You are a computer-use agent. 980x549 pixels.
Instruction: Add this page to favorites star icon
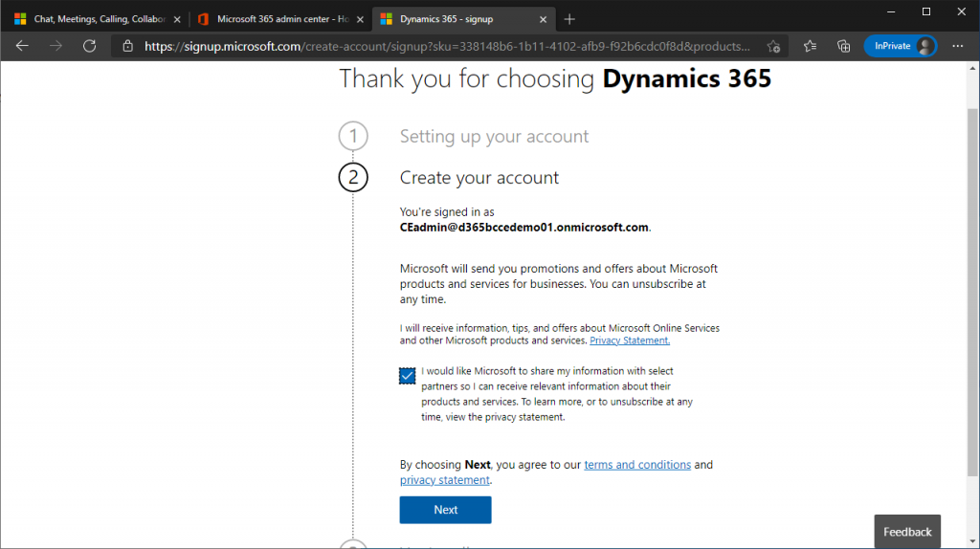click(x=773, y=46)
